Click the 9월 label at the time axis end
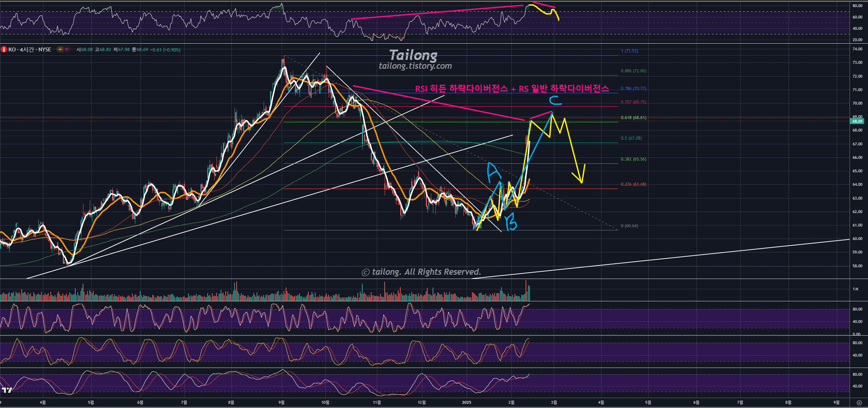This screenshot has width=868, height=408. point(836,402)
